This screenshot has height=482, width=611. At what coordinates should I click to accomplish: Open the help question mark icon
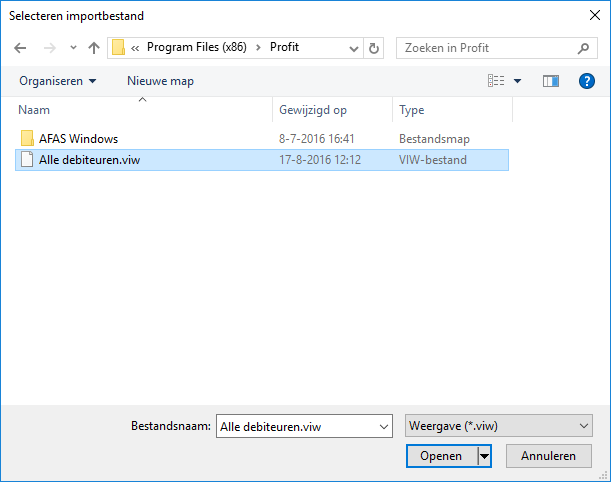[586, 81]
